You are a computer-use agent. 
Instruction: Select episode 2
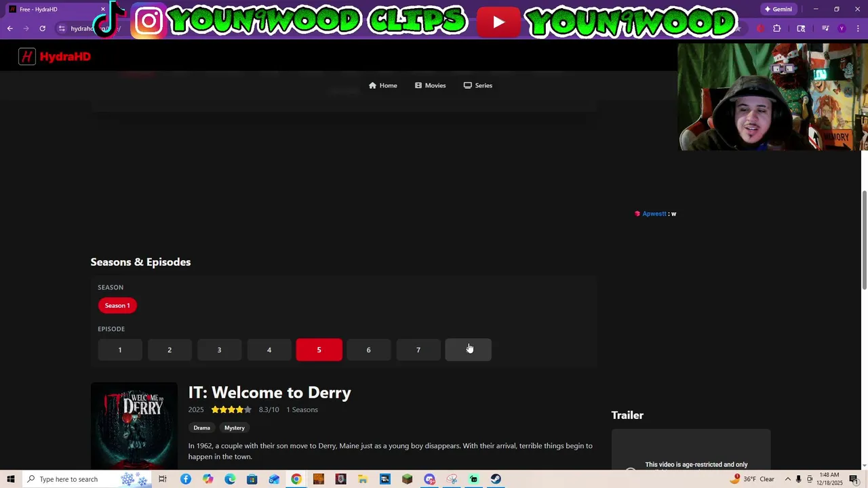pos(170,350)
